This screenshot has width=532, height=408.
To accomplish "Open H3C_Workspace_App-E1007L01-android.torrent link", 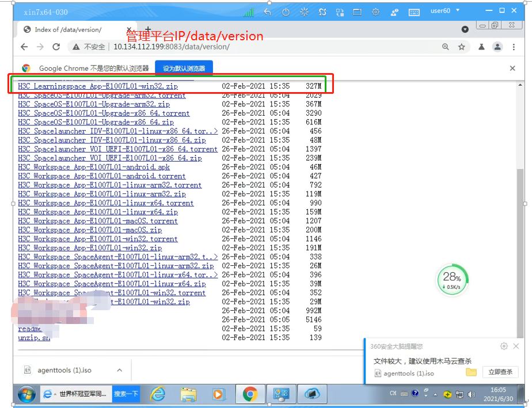I will (102, 176).
